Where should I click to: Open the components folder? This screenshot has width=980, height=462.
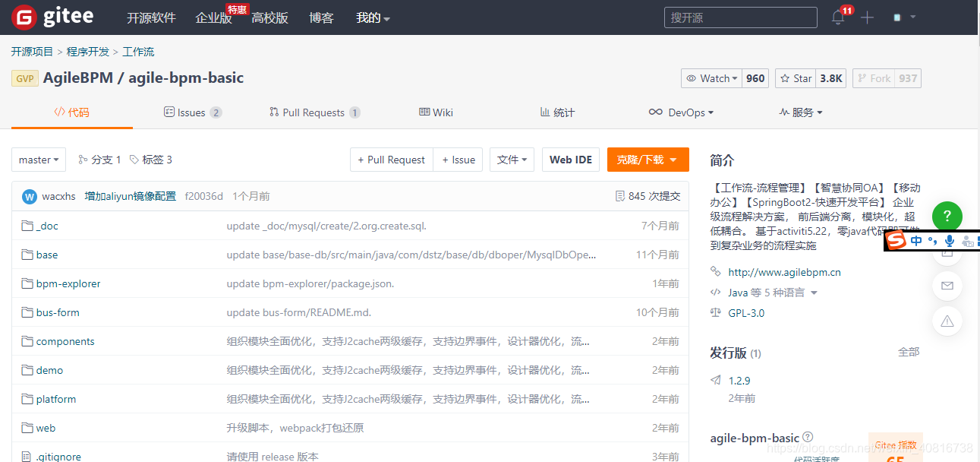pos(65,341)
